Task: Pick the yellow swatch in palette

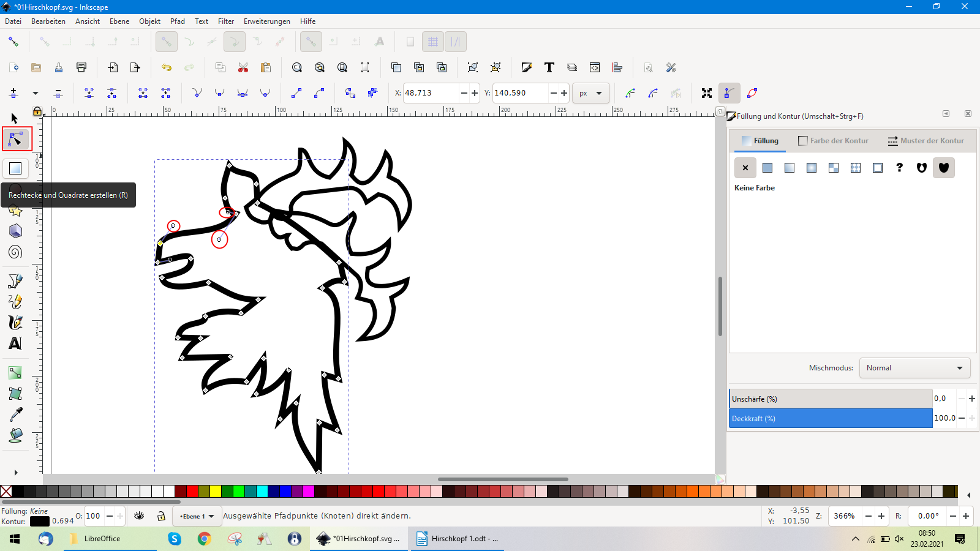Action: coord(216,491)
